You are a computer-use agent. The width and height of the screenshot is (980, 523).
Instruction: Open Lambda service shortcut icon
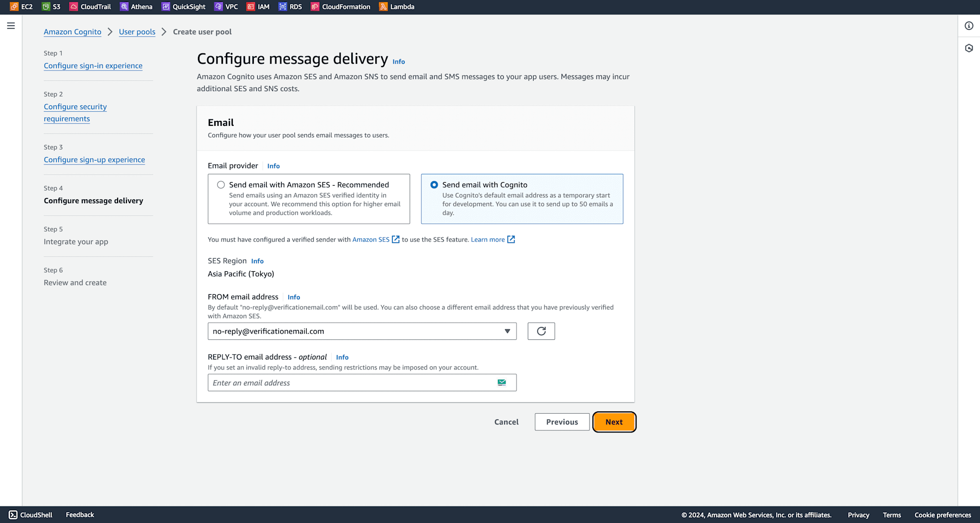coord(383,7)
